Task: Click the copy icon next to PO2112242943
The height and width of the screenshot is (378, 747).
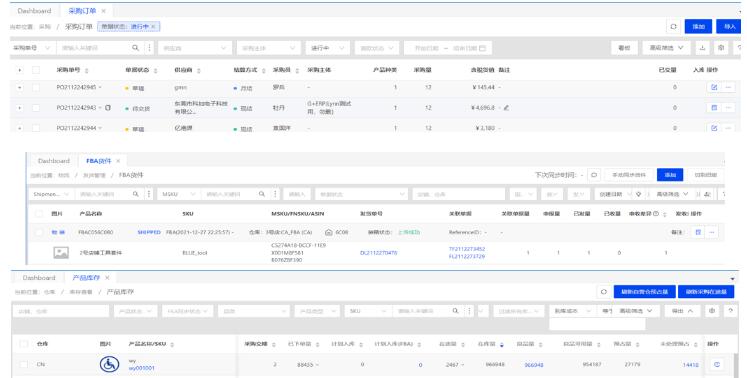Action: pos(108,108)
